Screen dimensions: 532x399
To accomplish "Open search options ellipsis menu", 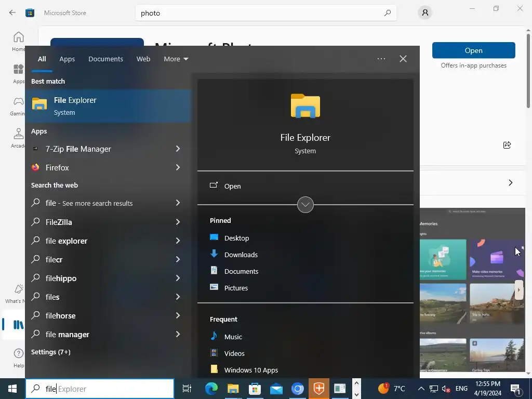I will coord(381,59).
